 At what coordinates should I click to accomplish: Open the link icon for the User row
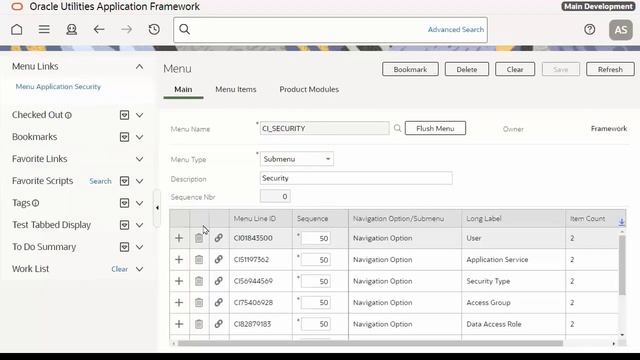coord(219,238)
